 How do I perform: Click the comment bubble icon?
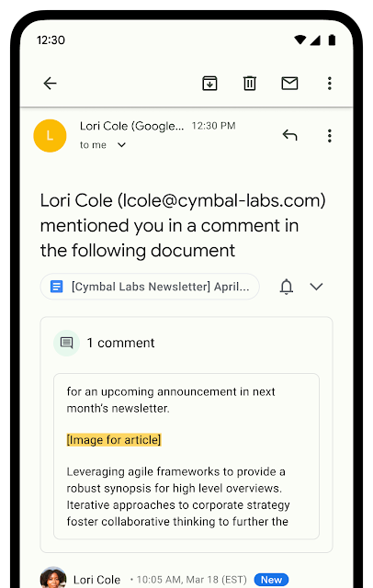tap(67, 343)
